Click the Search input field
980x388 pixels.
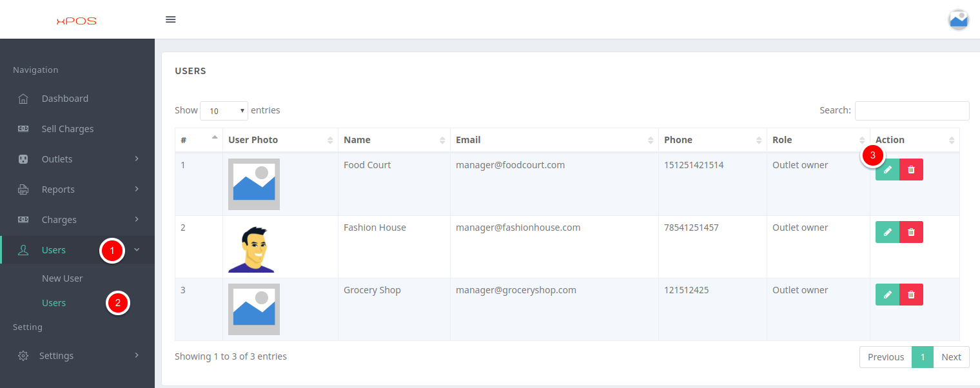click(912, 111)
